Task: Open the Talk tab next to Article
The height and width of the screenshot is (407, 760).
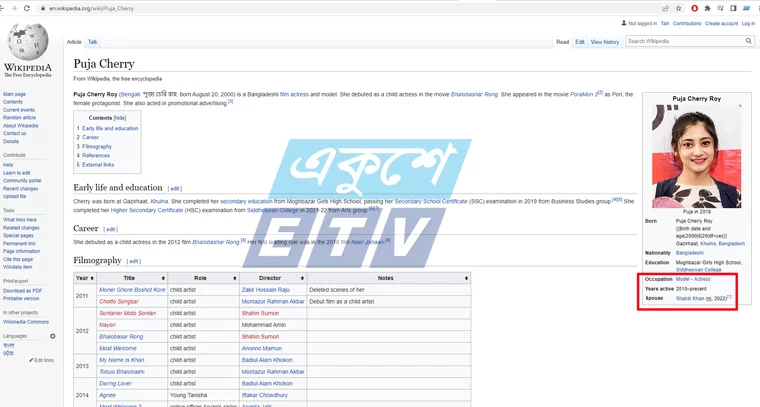Action: click(93, 42)
